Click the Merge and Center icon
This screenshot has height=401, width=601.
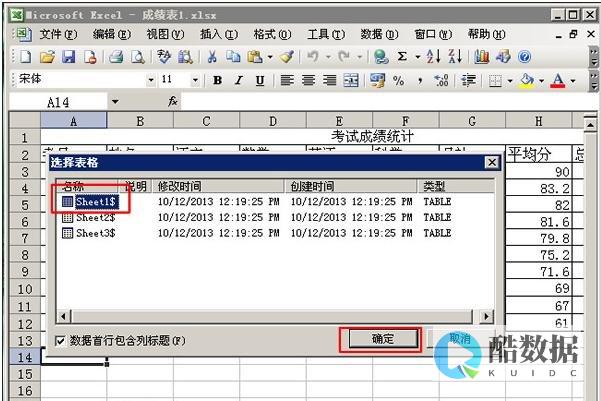[x=351, y=80]
